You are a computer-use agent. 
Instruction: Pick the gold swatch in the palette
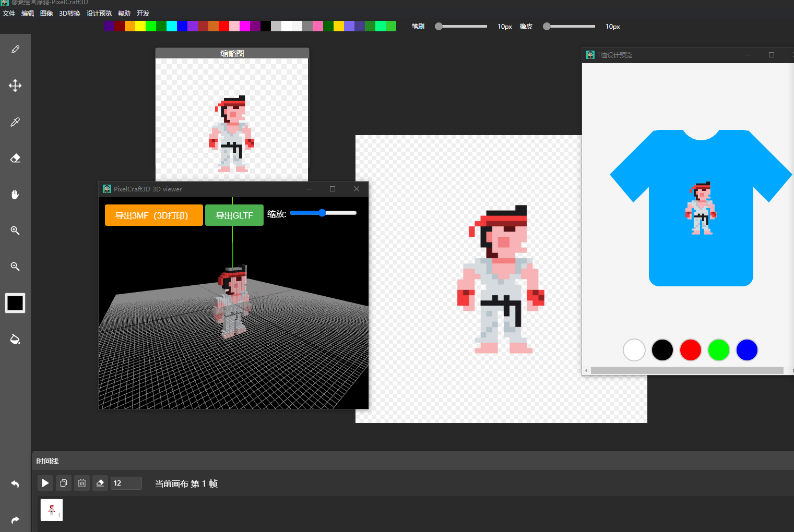coord(339,26)
